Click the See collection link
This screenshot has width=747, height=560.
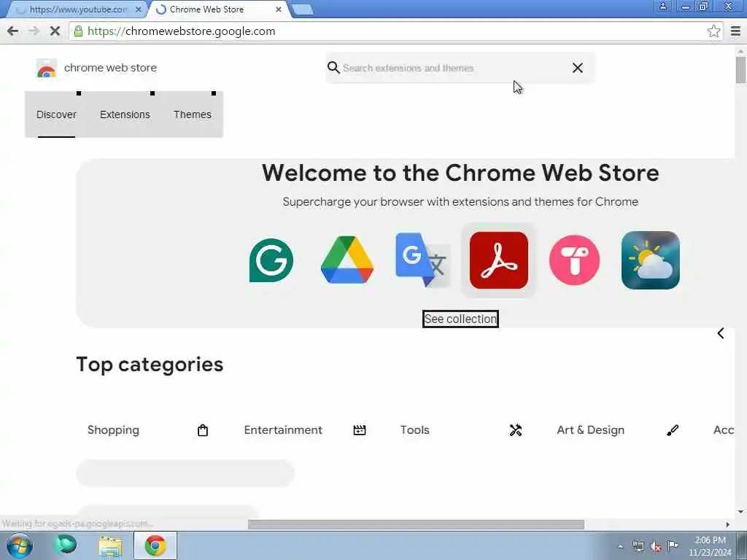(460, 319)
